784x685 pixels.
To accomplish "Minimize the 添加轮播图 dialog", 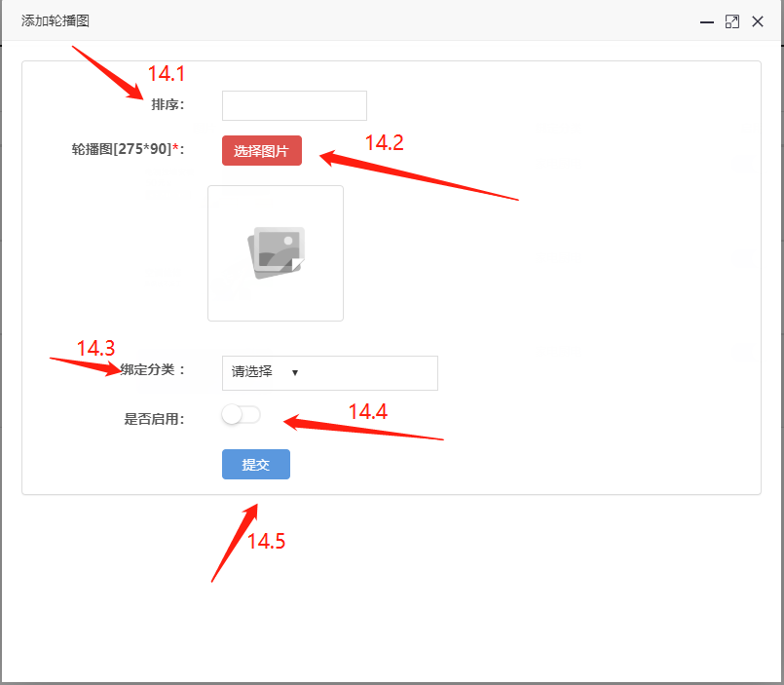I will point(707,21).
